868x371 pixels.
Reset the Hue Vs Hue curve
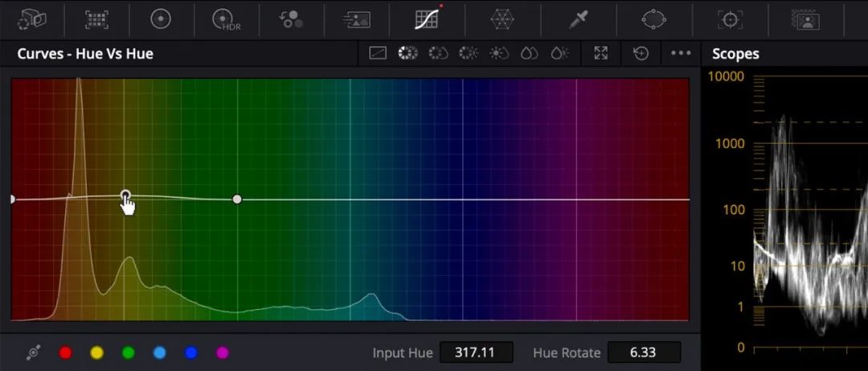(x=641, y=53)
